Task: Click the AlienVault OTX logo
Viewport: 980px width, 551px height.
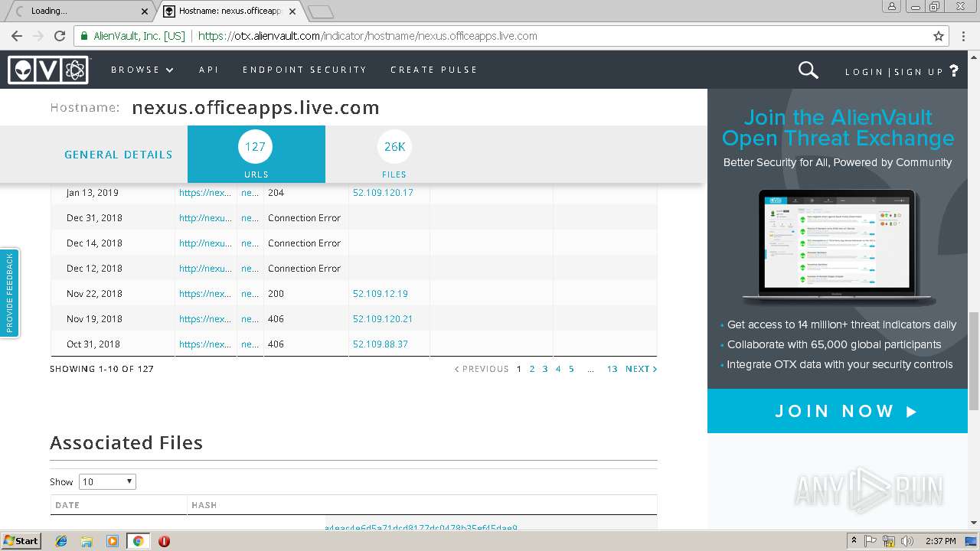Action: pyautogui.click(x=48, y=70)
